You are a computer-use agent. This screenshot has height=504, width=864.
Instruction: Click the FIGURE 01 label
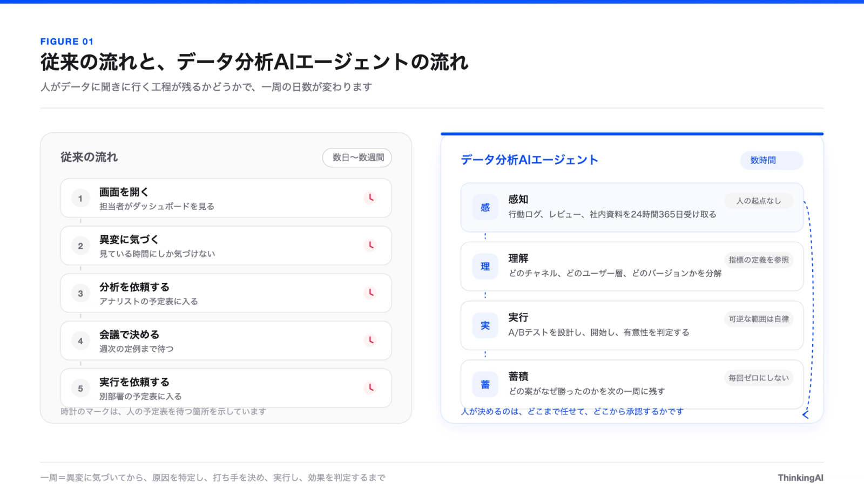[67, 42]
